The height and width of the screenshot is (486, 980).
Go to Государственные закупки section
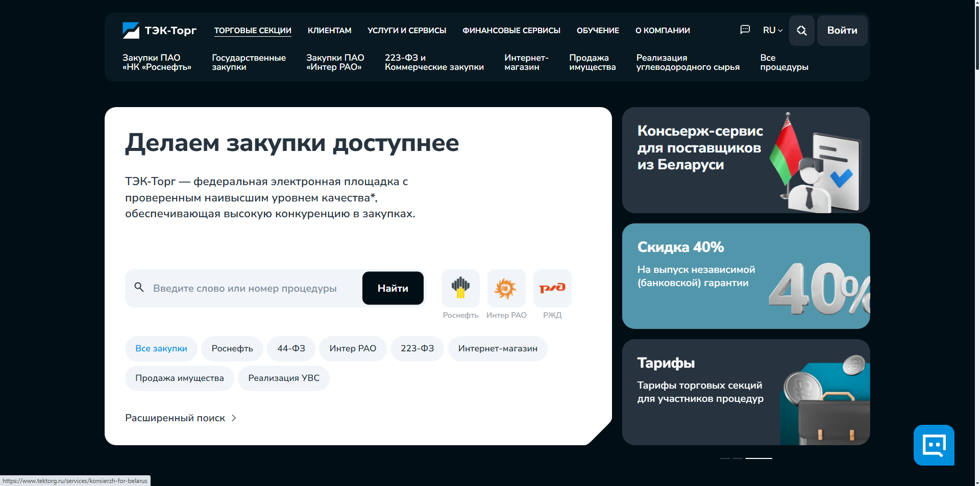[249, 62]
